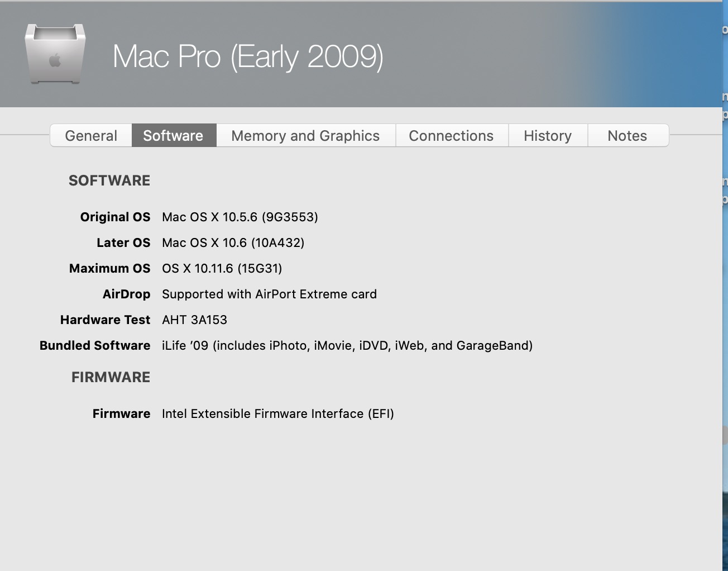This screenshot has height=571, width=728.
Task: Click the Later OS value 10.6 (10A432)
Action: (x=233, y=242)
